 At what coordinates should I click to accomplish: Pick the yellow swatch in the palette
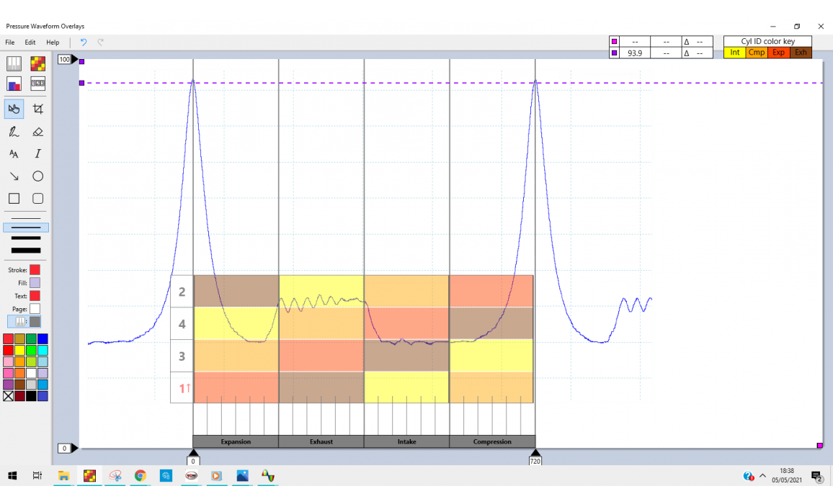pos(20,350)
